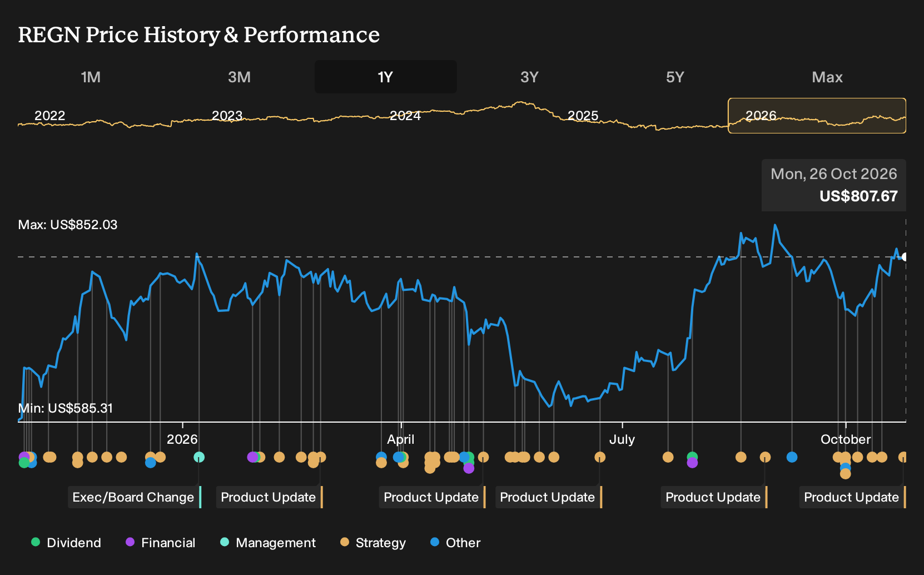
Task: Select the 3M range tab
Action: tap(239, 77)
